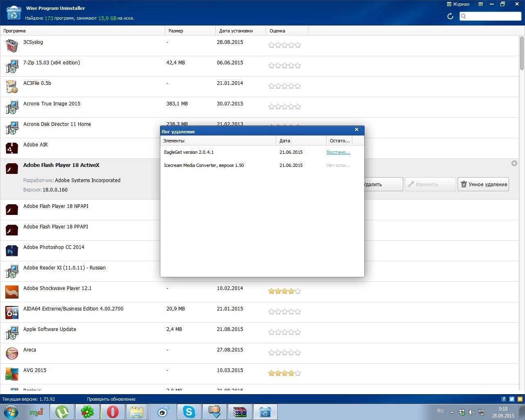Click the Дата column header in log
Screen dimensions: 525x420
(x=301, y=141)
